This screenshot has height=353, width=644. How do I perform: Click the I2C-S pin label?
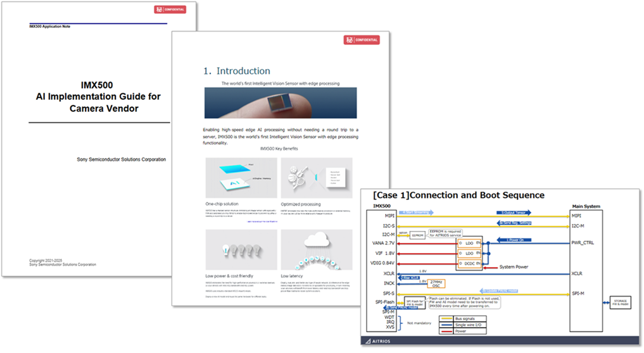pyautogui.click(x=389, y=226)
